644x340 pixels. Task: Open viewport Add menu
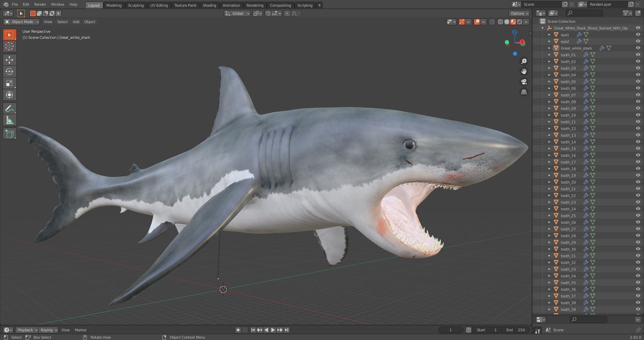coord(76,22)
